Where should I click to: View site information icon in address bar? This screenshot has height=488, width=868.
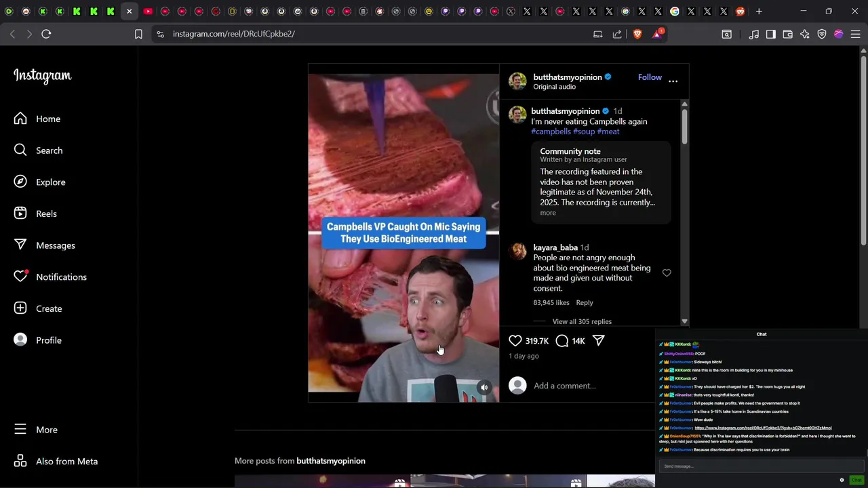coord(159,34)
